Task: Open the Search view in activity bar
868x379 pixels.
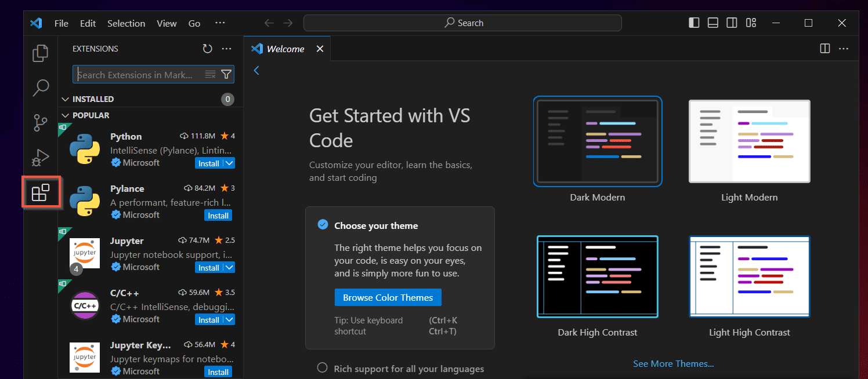Action: (40, 88)
